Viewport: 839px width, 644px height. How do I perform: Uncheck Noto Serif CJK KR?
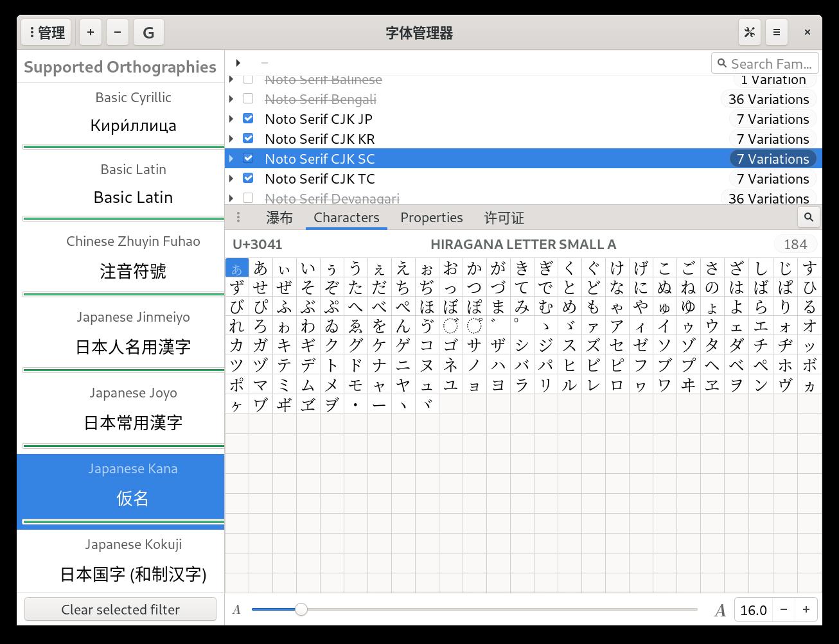point(248,139)
